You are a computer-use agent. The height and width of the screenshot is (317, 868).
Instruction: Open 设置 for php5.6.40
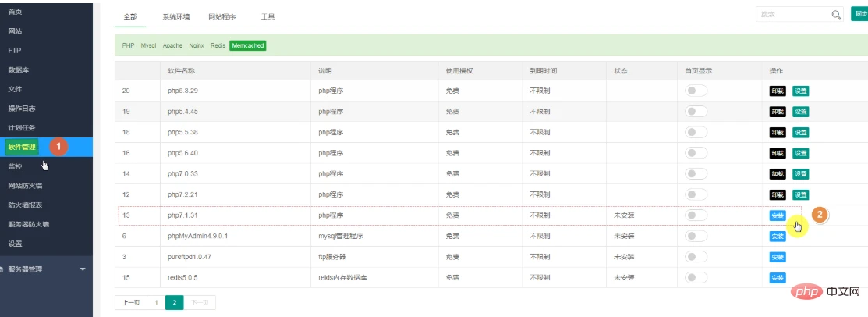pos(800,153)
